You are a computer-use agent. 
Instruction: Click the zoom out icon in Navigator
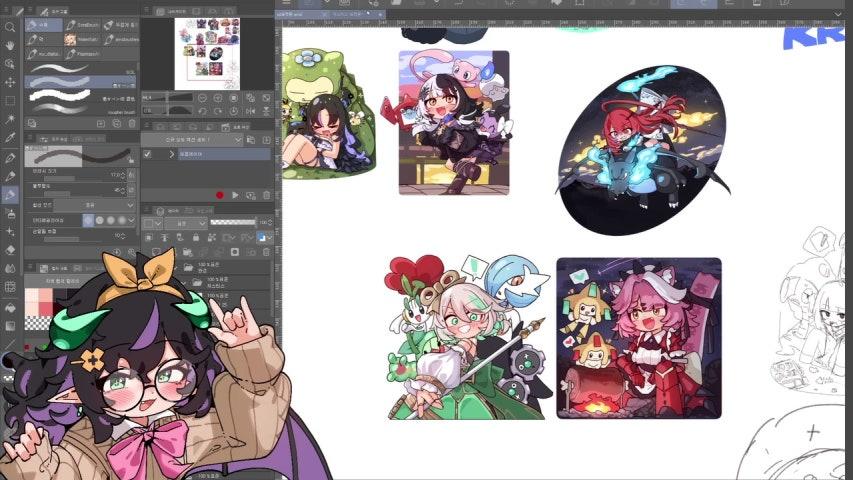[x=202, y=98]
